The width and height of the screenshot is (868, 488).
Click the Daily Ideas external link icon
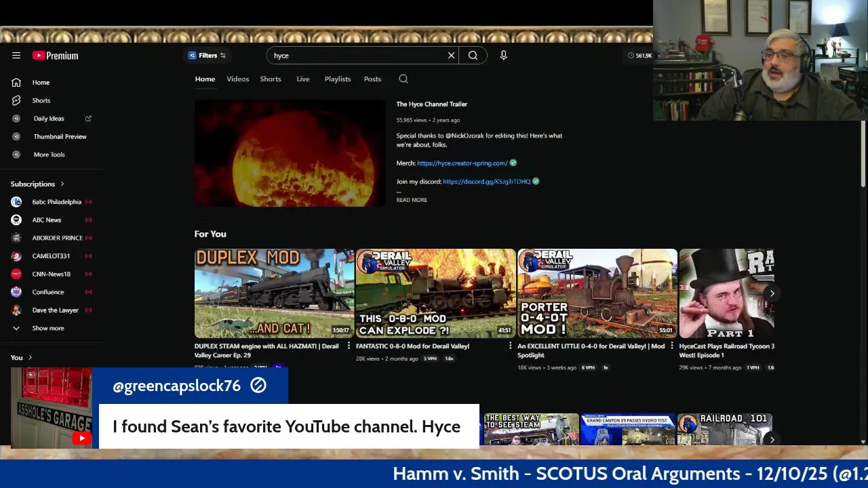coord(88,119)
